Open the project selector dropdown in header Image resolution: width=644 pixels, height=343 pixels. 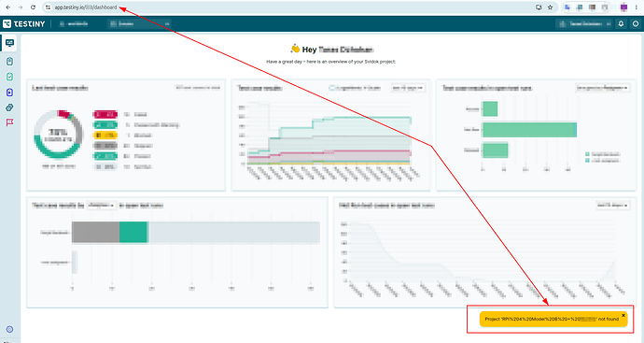140,24
